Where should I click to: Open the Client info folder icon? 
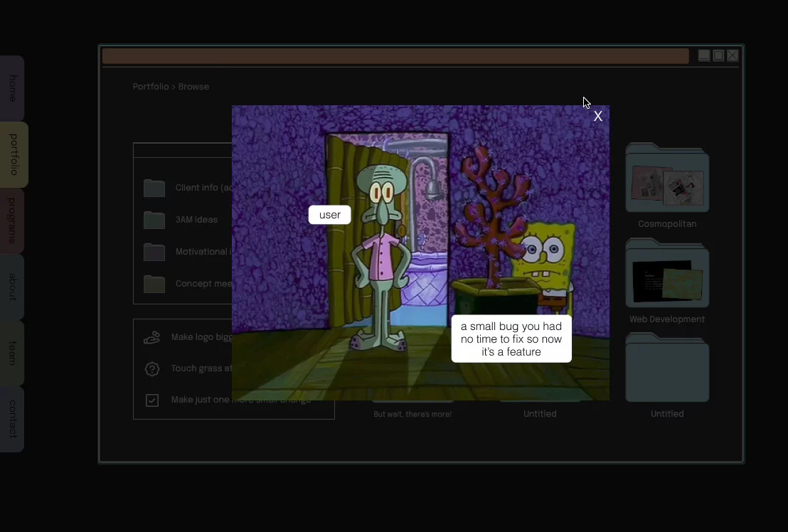pyautogui.click(x=154, y=188)
